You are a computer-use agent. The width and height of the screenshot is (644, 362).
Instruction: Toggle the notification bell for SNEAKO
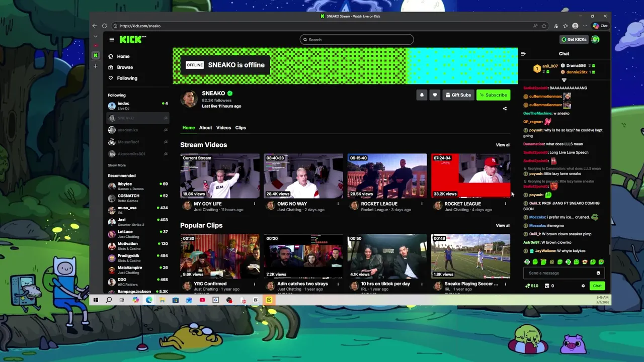(x=422, y=95)
